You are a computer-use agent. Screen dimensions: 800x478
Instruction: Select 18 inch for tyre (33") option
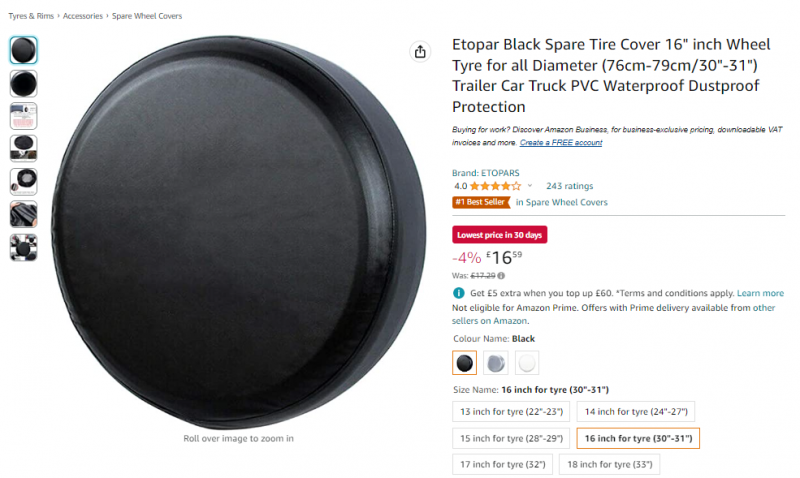pyautogui.click(x=610, y=464)
